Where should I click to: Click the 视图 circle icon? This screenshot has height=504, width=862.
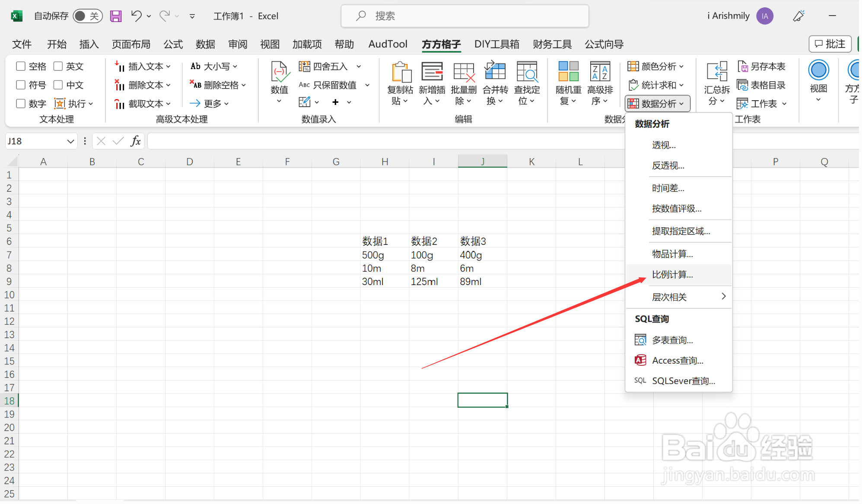pyautogui.click(x=818, y=70)
